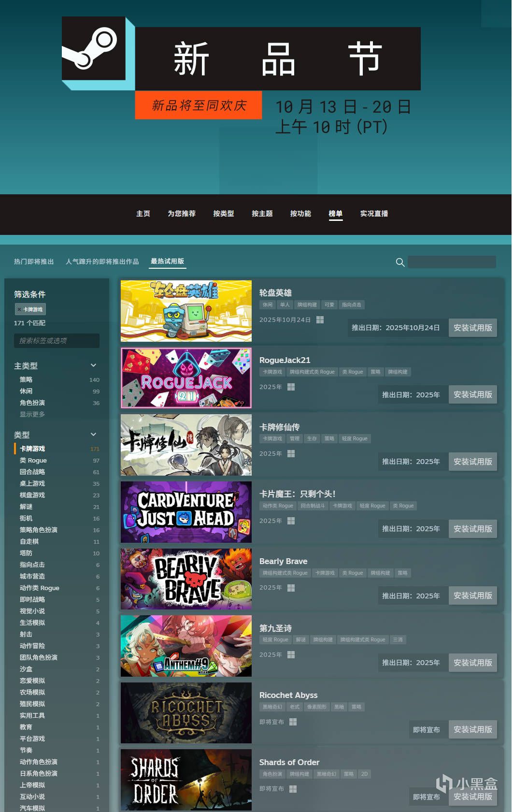Remove the 卡牌游戏 filter chip
The height and width of the screenshot is (812, 513).
[x=19, y=309]
